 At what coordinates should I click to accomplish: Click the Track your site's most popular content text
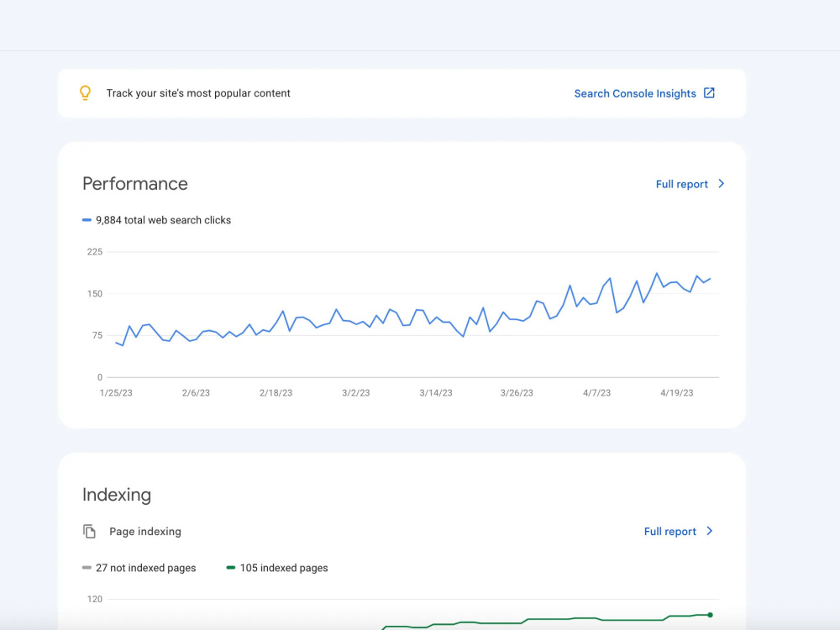click(x=198, y=93)
